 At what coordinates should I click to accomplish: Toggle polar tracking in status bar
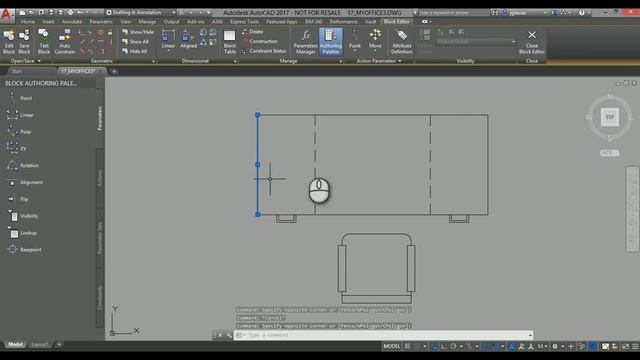pos(453,346)
